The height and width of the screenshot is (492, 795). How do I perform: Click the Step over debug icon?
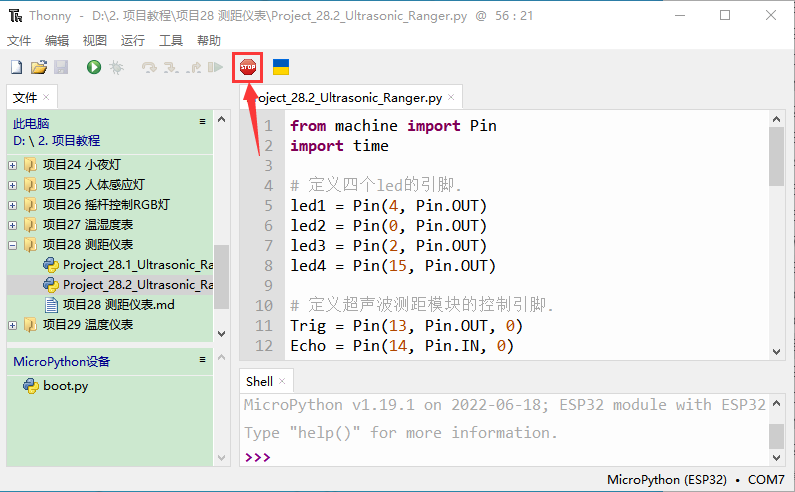tap(149, 67)
